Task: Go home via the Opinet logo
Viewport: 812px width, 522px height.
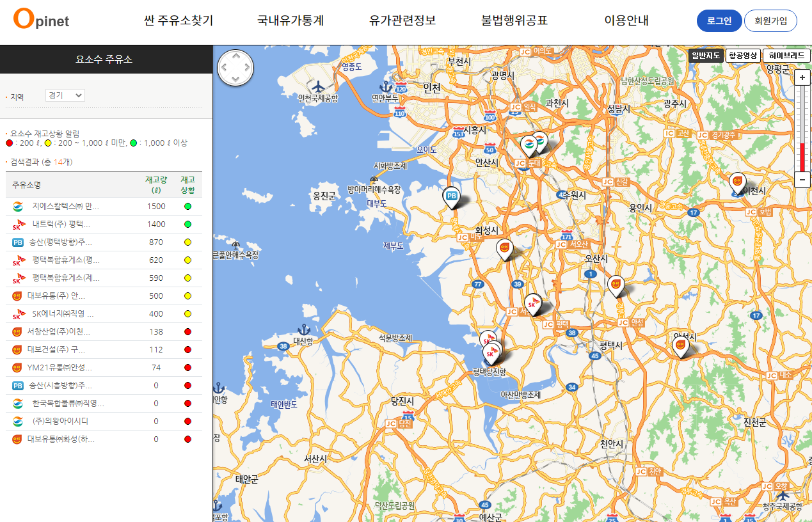Action: 41,19
